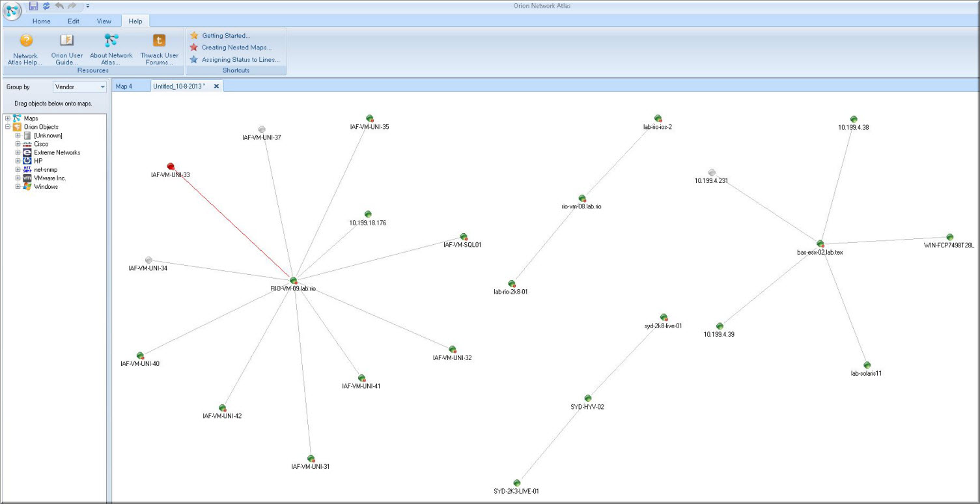Select the lab-rio-2k8-01 node icon
Image resolution: width=980 pixels, height=504 pixels.
pyautogui.click(x=512, y=284)
